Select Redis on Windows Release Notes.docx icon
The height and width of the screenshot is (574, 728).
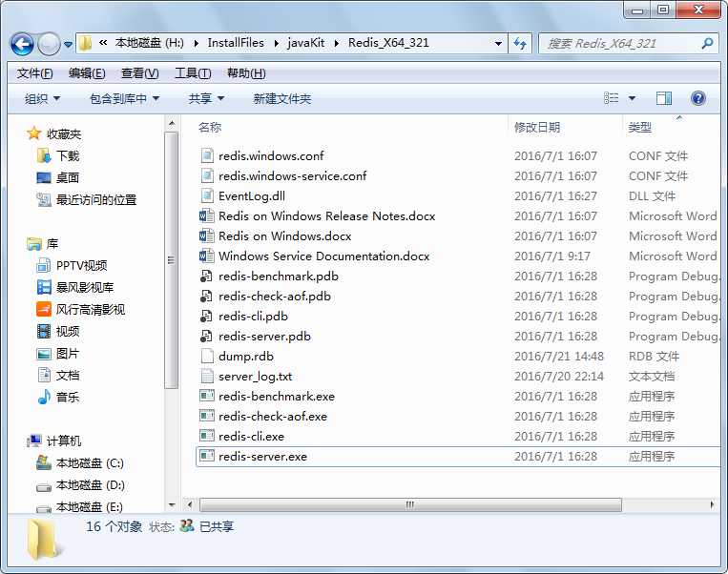coord(207,215)
